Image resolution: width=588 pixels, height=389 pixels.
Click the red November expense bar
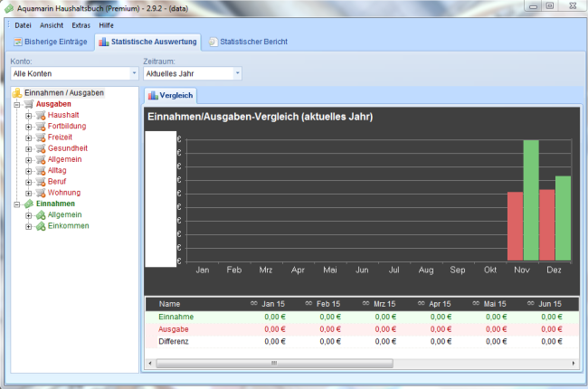point(515,226)
